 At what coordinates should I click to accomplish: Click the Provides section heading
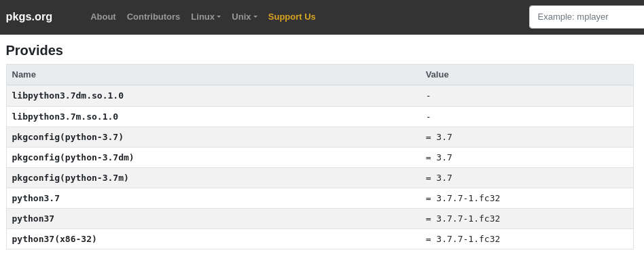pos(35,50)
